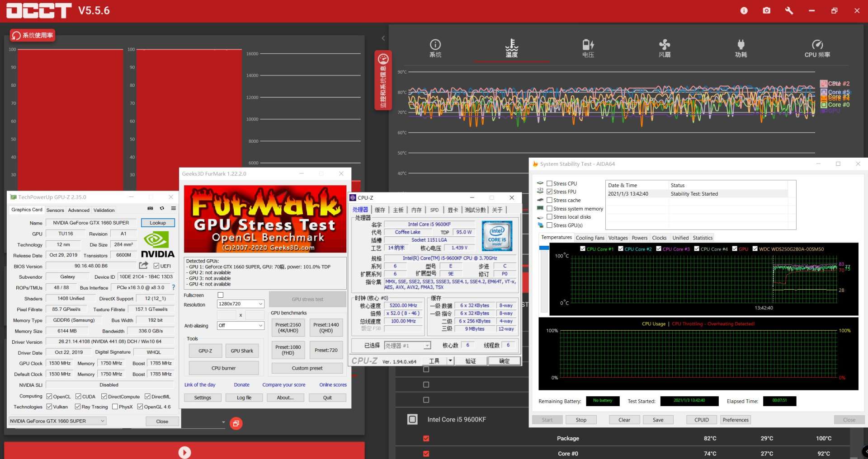The height and width of the screenshot is (459, 868).
Task: Enable Stress cache checkbox
Action: coord(549,200)
